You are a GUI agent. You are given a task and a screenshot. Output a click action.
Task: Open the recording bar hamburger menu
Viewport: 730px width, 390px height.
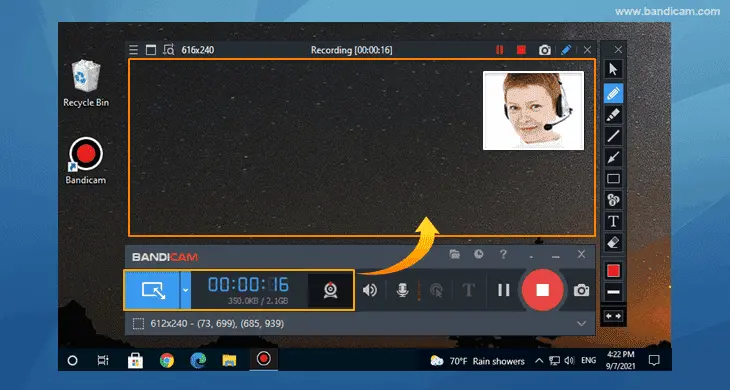(x=134, y=50)
